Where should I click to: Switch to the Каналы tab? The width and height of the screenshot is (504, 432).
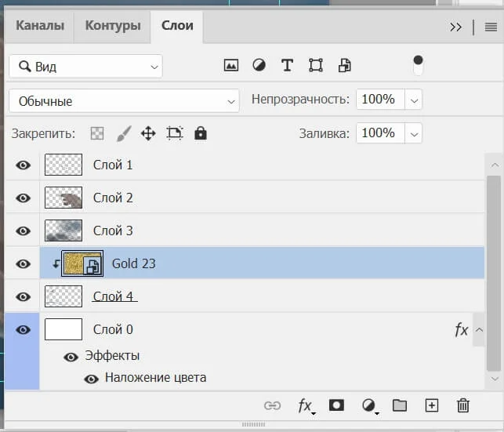tap(40, 25)
